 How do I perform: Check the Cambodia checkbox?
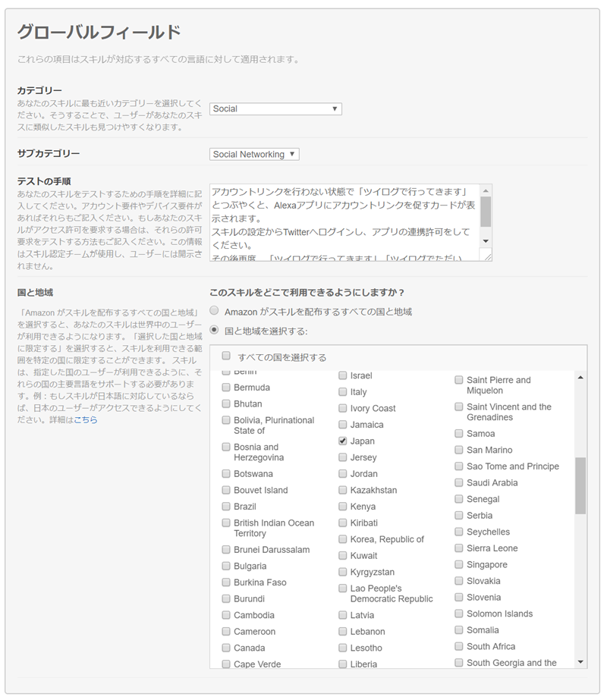click(x=225, y=614)
